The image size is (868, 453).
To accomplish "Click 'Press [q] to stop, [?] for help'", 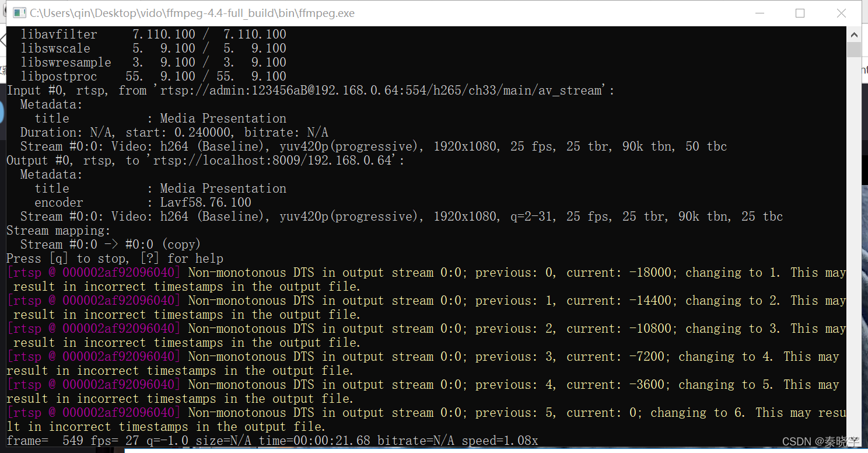I will point(115,259).
